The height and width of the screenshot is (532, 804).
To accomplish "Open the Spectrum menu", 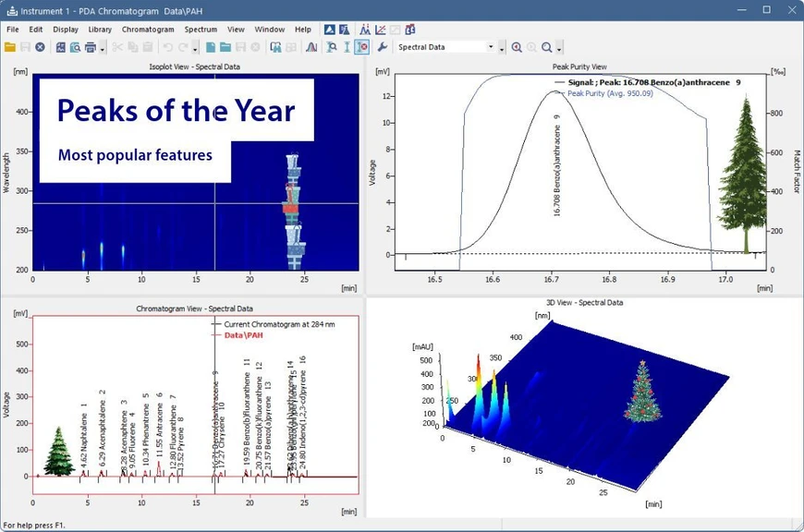I will coord(201,30).
